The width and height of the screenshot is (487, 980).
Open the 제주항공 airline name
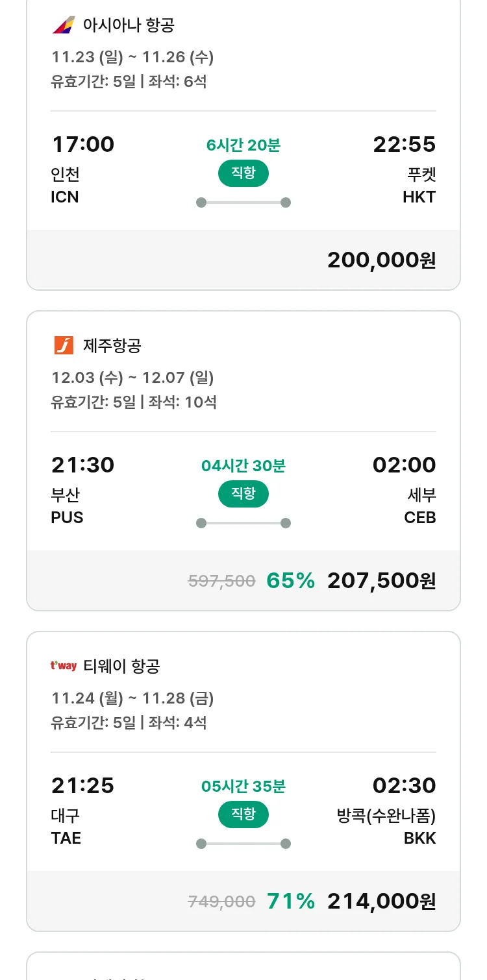coord(112,346)
